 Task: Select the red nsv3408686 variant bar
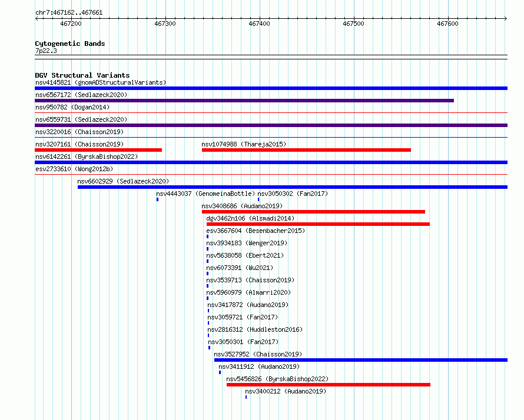313,212
